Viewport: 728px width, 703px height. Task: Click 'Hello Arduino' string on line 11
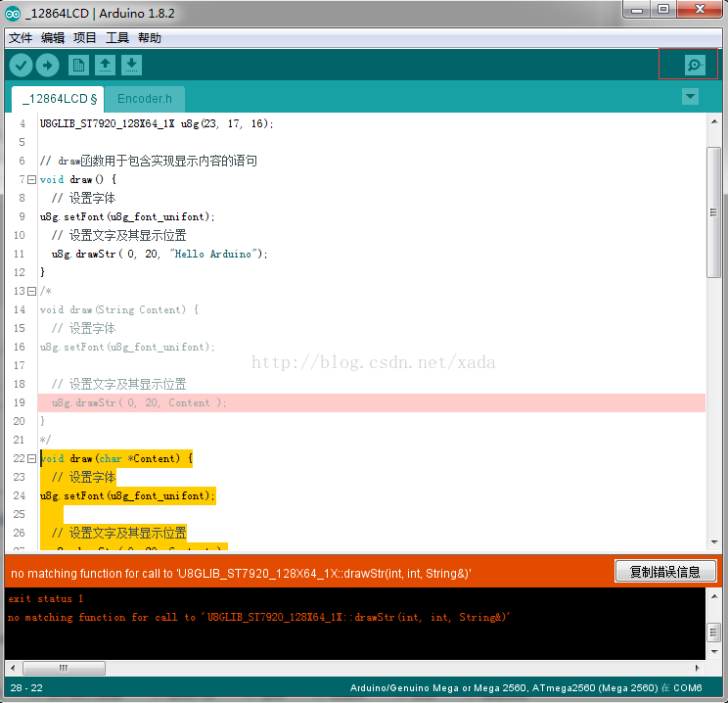(x=213, y=254)
